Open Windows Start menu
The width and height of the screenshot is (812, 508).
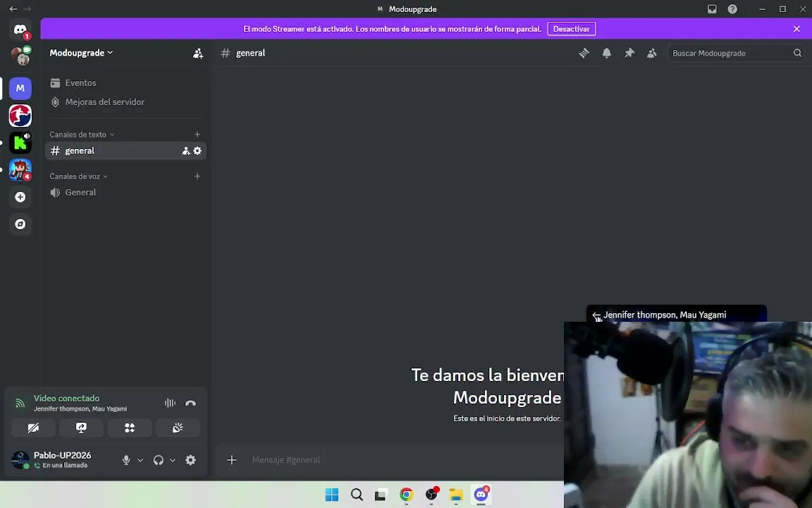tap(332, 495)
